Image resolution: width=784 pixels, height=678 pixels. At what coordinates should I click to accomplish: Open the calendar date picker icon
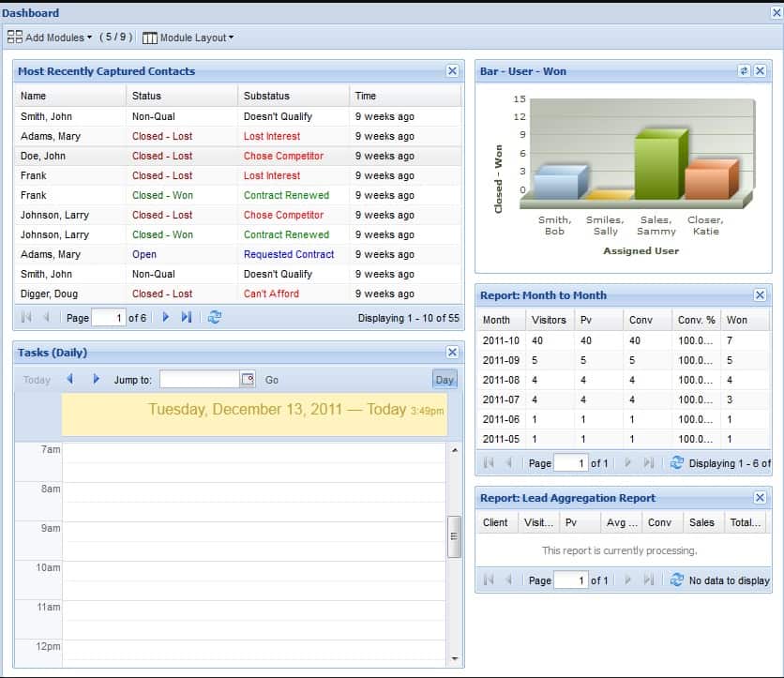248,380
